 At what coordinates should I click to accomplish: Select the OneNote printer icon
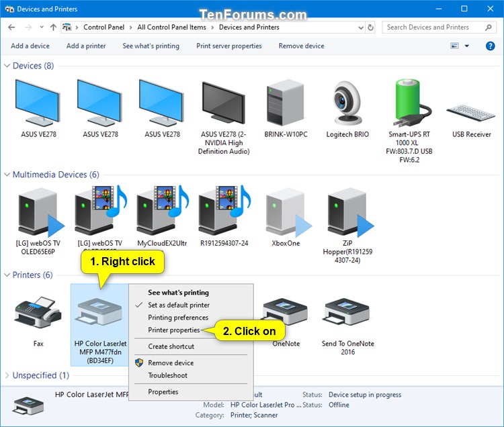pos(286,312)
